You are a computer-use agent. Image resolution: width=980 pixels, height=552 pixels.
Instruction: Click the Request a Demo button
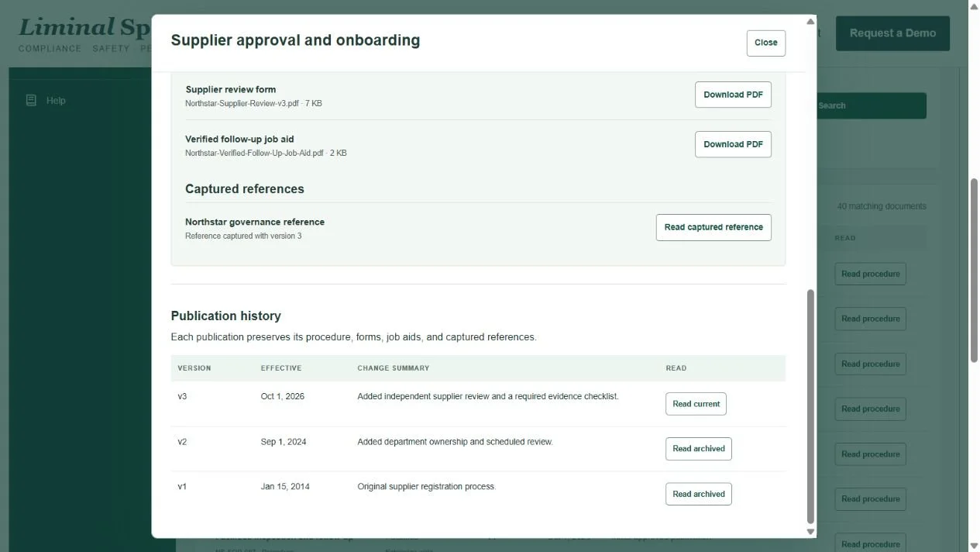click(x=892, y=33)
